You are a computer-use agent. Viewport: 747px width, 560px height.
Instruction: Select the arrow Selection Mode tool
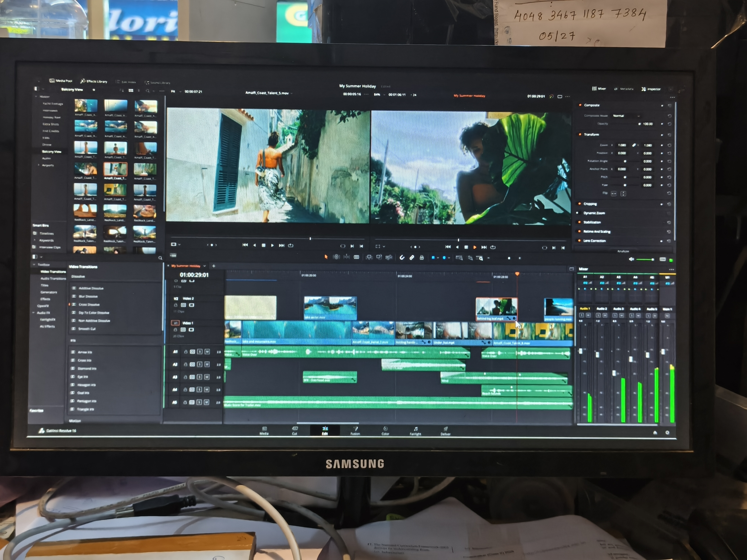(326, 257)
